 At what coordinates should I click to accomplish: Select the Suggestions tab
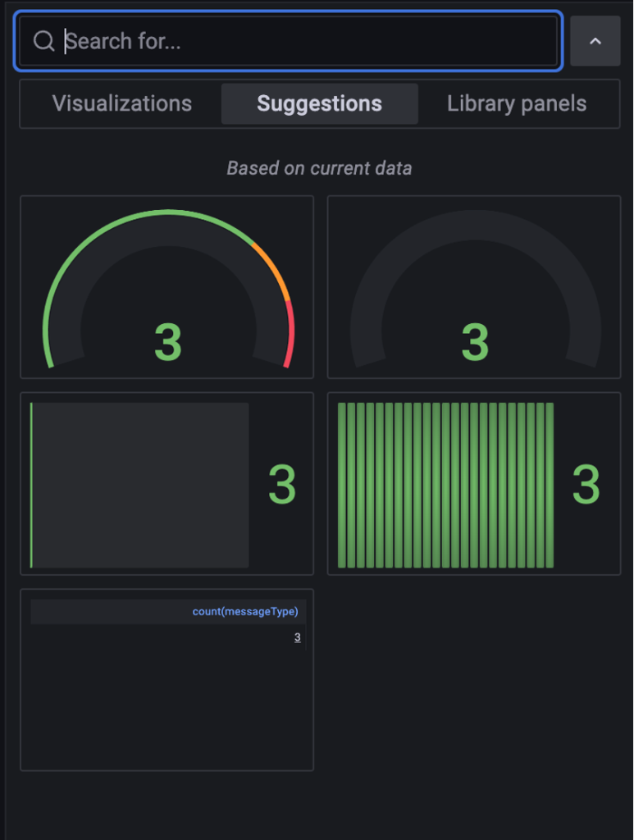pyautogui.click(x=320, y=103)
